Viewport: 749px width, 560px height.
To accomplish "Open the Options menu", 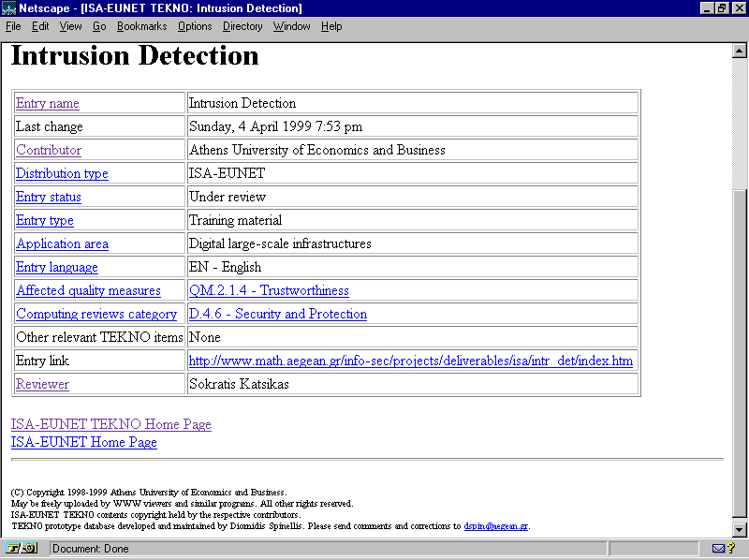I will tap(195, 26).
